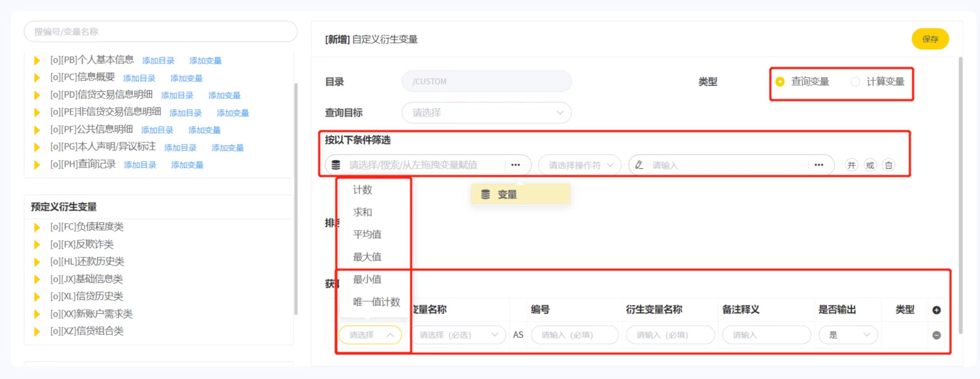Select the 计算变量 radio button
This screenshot has height=379, width=980.
pyautogui.click(x=855, y=82)
